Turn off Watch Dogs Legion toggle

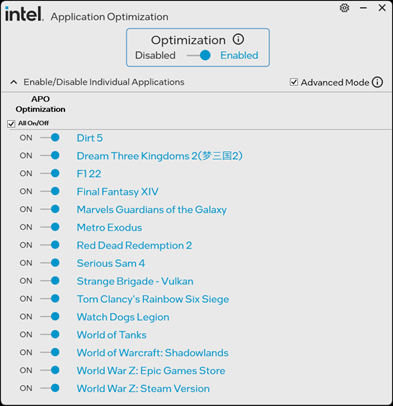[x=50, y=316]
